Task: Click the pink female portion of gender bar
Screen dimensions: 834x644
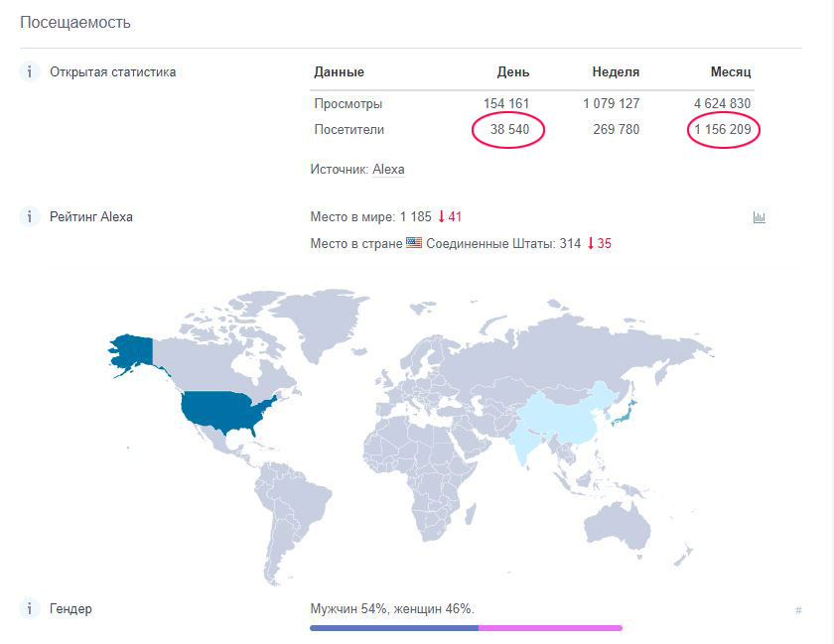Action: [x=550, y=628]
